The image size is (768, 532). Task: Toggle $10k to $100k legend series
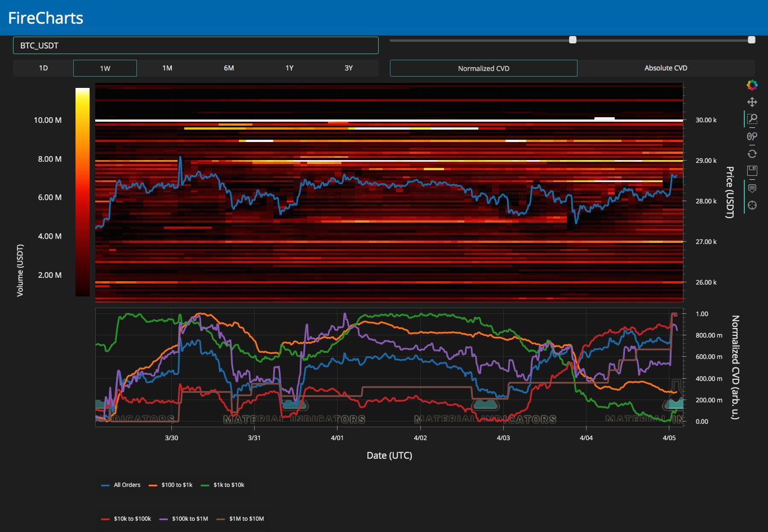click(x=126, y=518)
